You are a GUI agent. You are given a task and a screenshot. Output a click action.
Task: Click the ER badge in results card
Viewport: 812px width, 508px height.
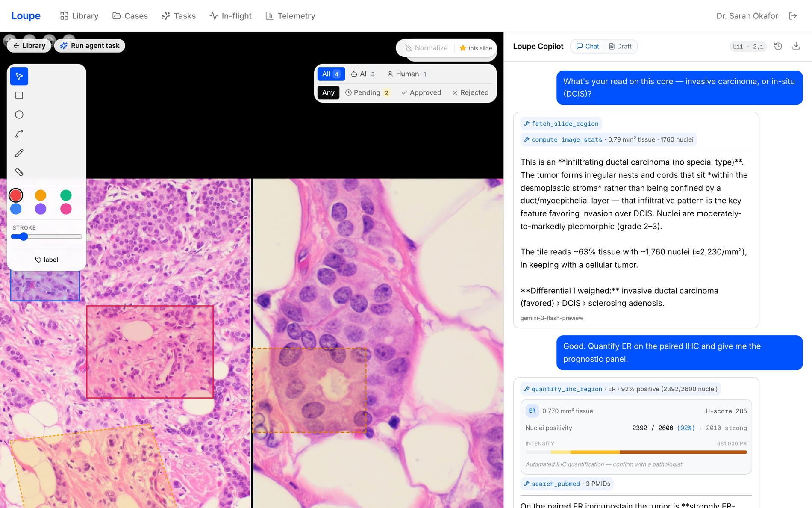(532, 411)
